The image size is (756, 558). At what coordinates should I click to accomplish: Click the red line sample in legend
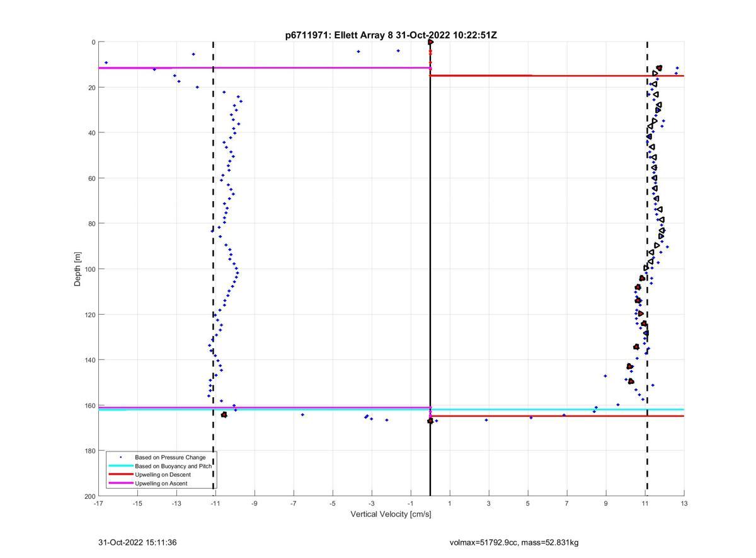point(120,474)
